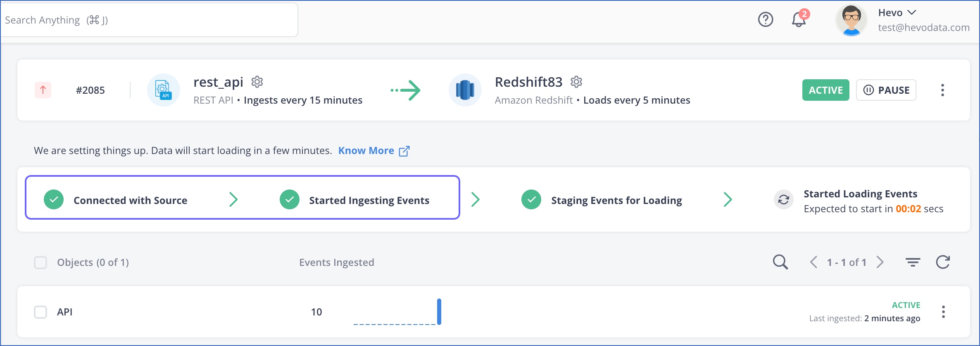Click the Started Loading Events refresh icon
The image size is (980, 346).
coord(784,200)
